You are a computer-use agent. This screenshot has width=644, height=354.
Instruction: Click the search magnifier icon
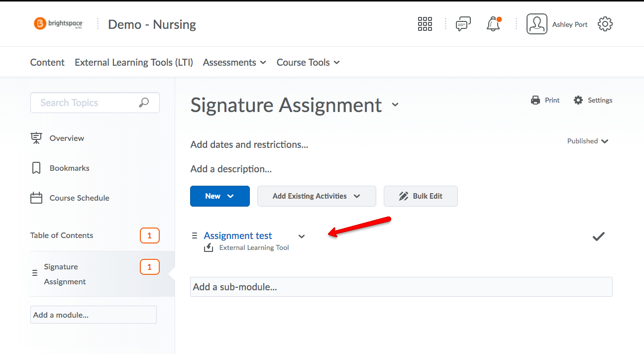coord(144,103)
